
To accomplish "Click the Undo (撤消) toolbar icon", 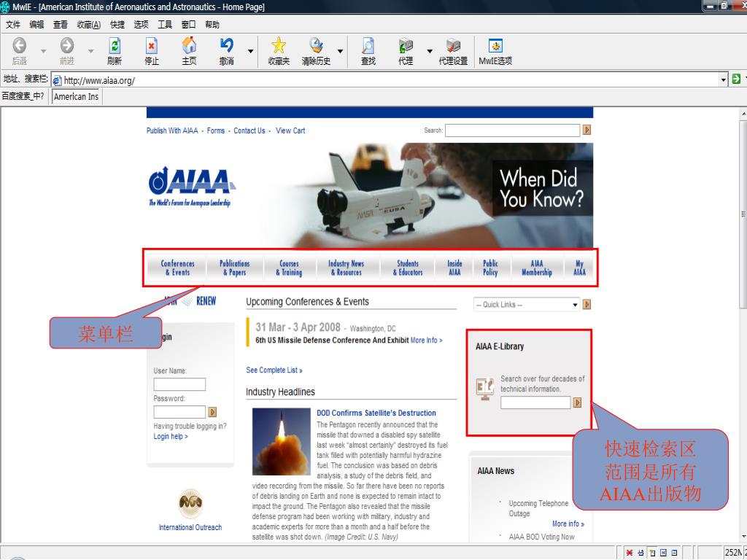I will pos(226,46).
